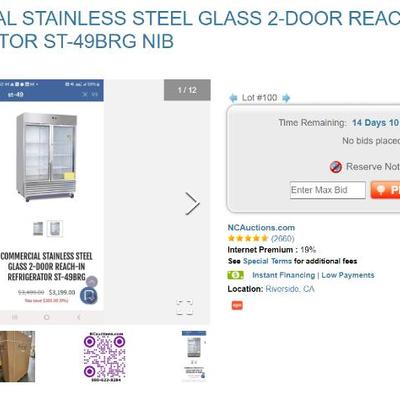Click the orange share icon under Location

[237, 305]
